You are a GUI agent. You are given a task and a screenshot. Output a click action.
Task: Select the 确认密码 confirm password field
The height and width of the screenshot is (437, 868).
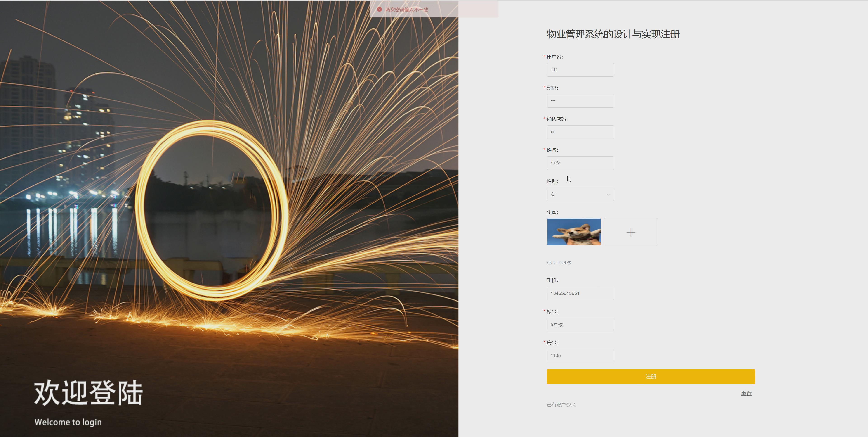click(580, 132)
